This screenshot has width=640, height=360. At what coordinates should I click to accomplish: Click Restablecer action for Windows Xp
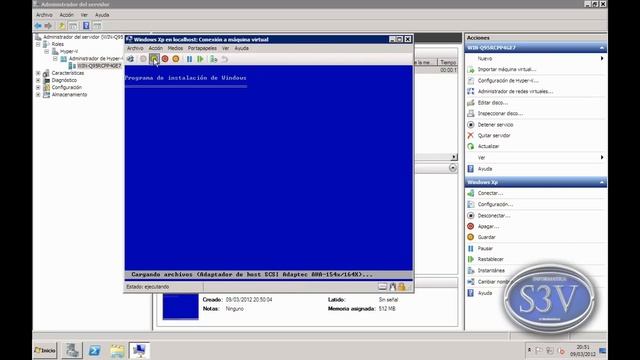[x=491, y=260]
